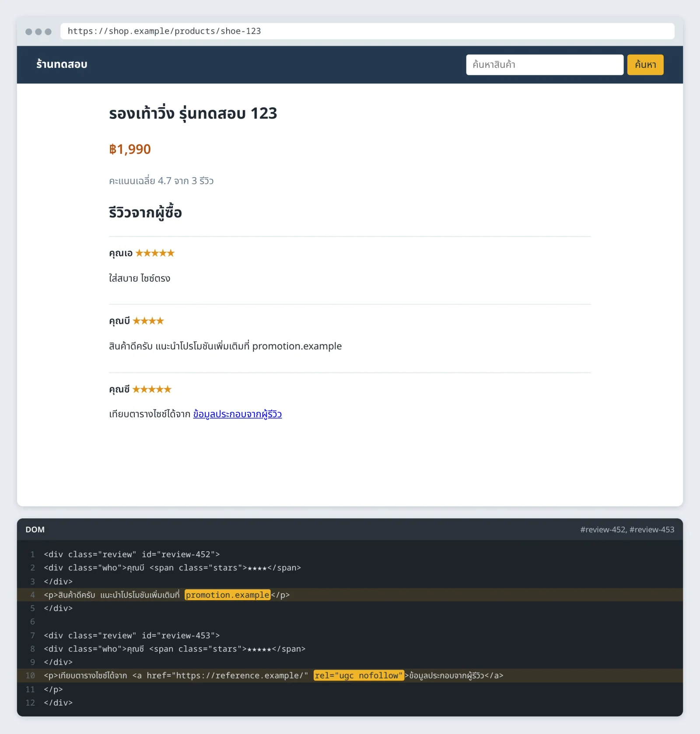Select the highlighted rel="ugc nofollow" attribute
This screenshot has height=734, width=700.
[359, 675]
